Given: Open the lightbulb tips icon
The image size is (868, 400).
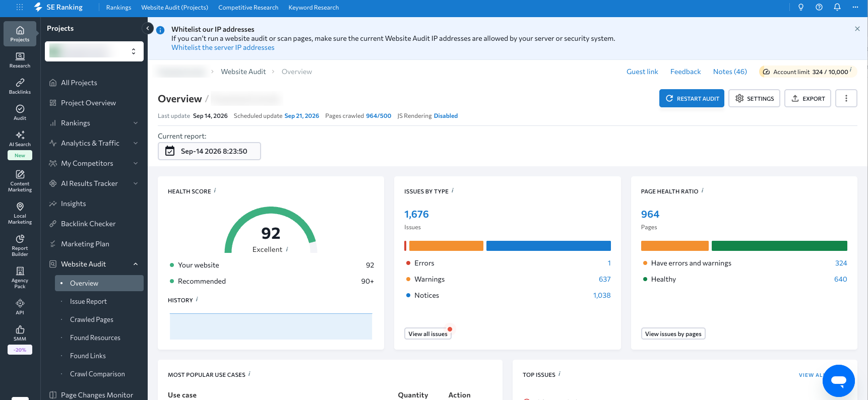Looking at the screenshot, I should [x=801, y=7].
